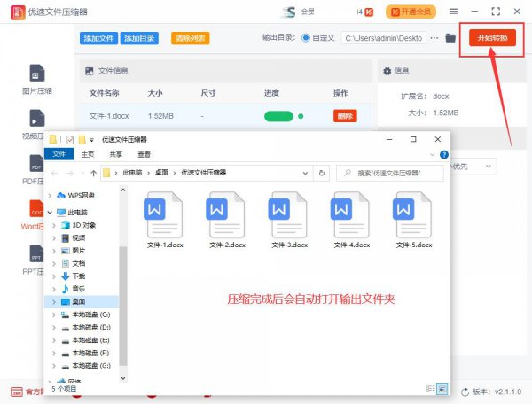Expand the 本地磁盘 (C:) tree node

pyautogui.click(x=54, y=315)
